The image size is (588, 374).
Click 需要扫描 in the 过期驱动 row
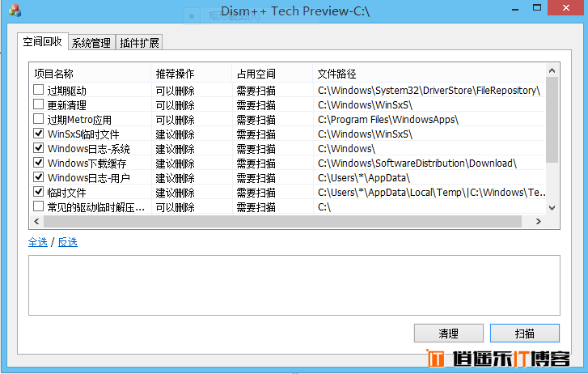point(256,91)
